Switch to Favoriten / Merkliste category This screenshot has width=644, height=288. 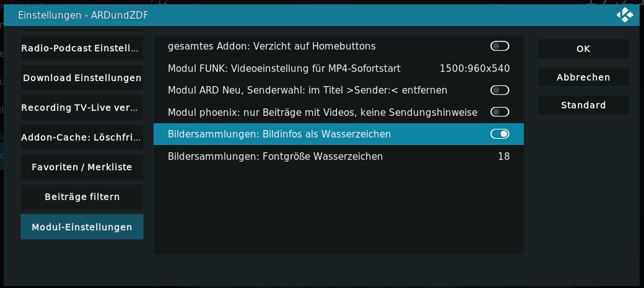82,167
